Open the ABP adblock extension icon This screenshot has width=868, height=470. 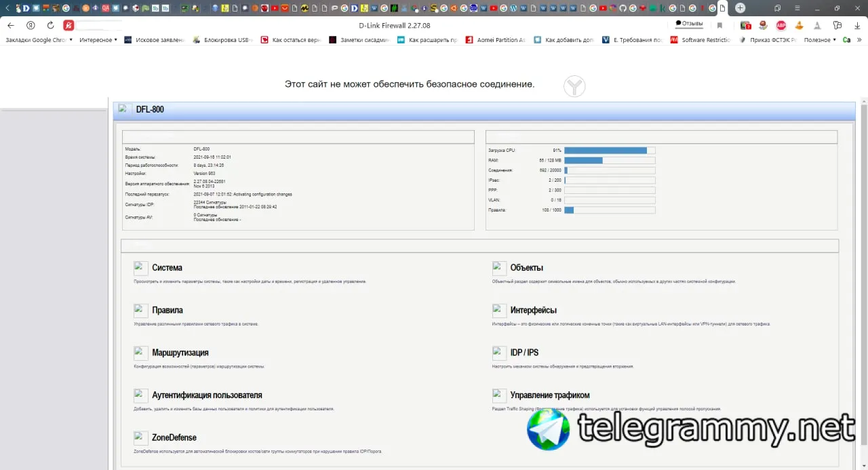[x=781, y=25]
